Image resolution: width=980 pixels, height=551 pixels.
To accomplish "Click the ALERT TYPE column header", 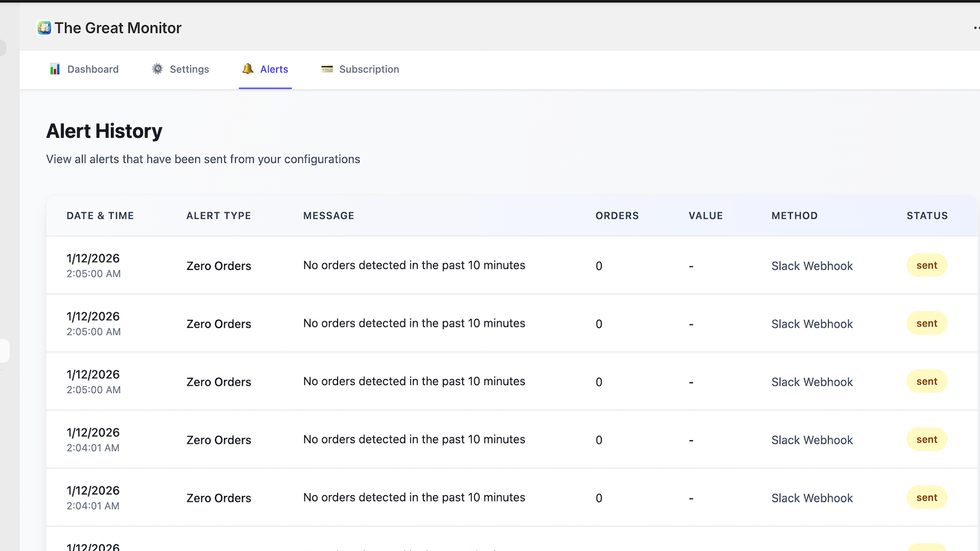I will pyautogui.click(x=219, y=216).
